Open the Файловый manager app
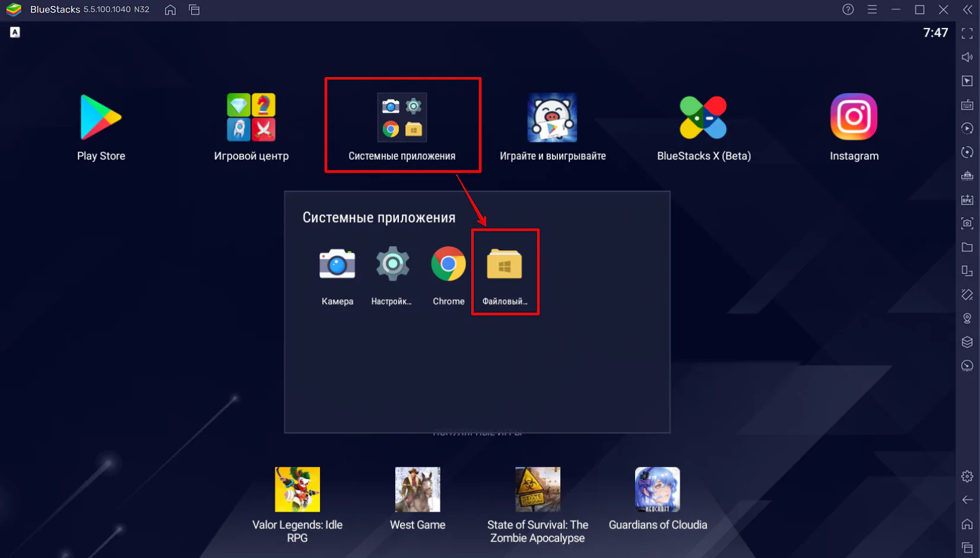Image resolution: width=980 pixels, height=558 pixels. [x=505, y=265]
